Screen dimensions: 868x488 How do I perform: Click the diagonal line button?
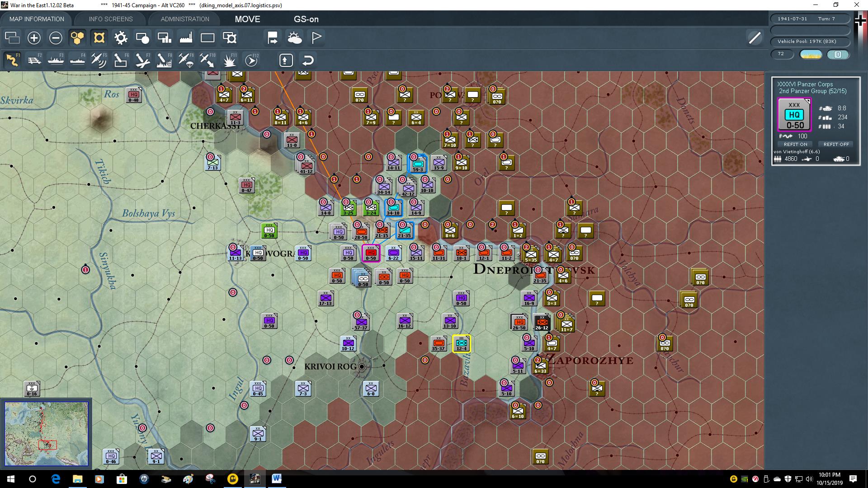(755, 38)
